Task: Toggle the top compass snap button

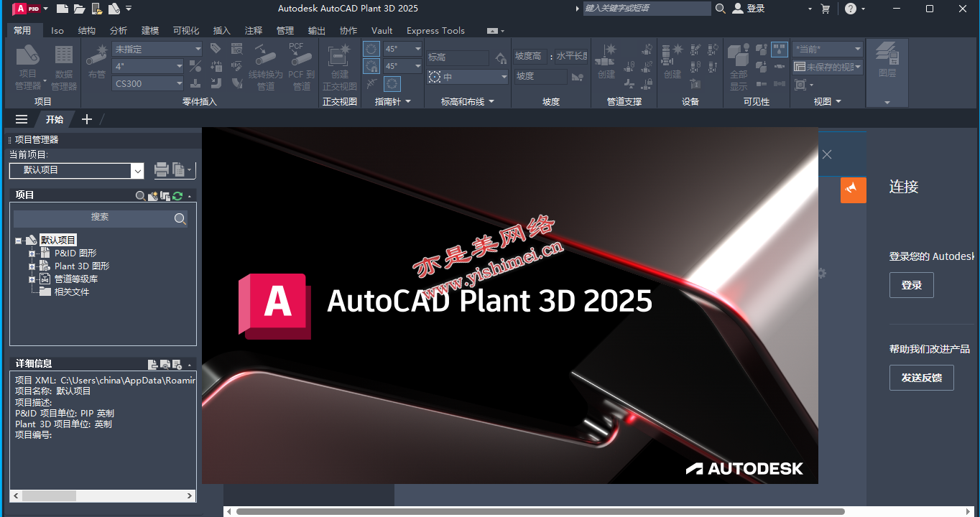Action: (371, 49)
